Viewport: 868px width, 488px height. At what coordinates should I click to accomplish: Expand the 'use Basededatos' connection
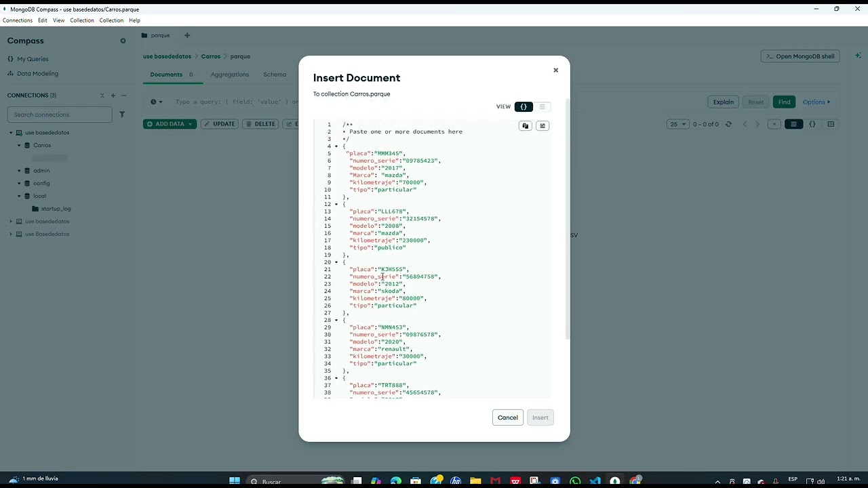[x=11, y=234]
